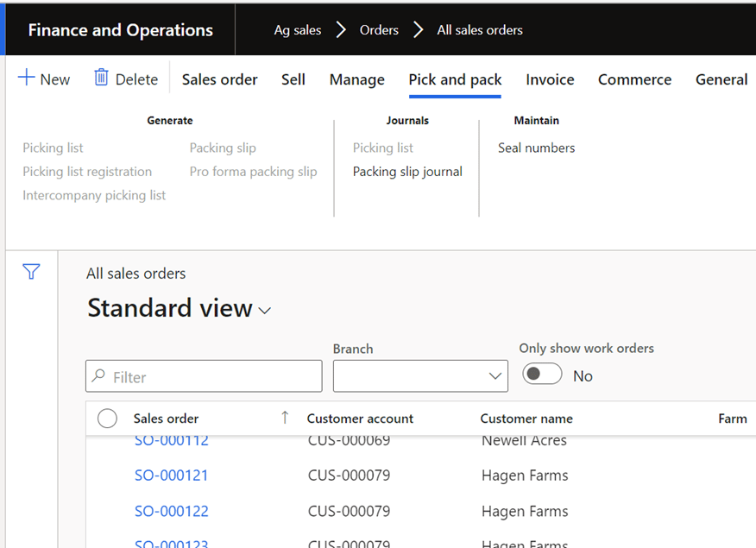756x548 pixels.
Task: Click CUS-000079 in SO-000122 row
Action: click(349, 511)
